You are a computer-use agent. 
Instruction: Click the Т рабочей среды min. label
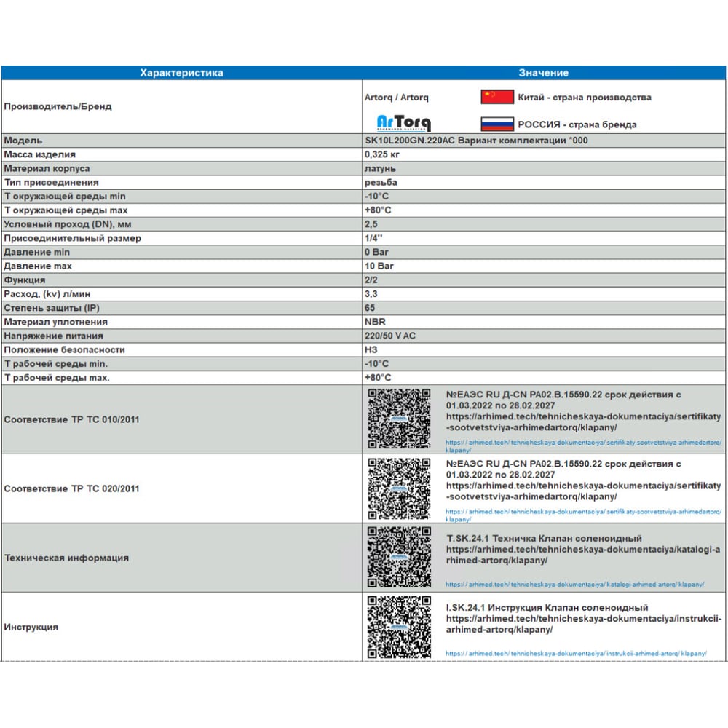56,363
